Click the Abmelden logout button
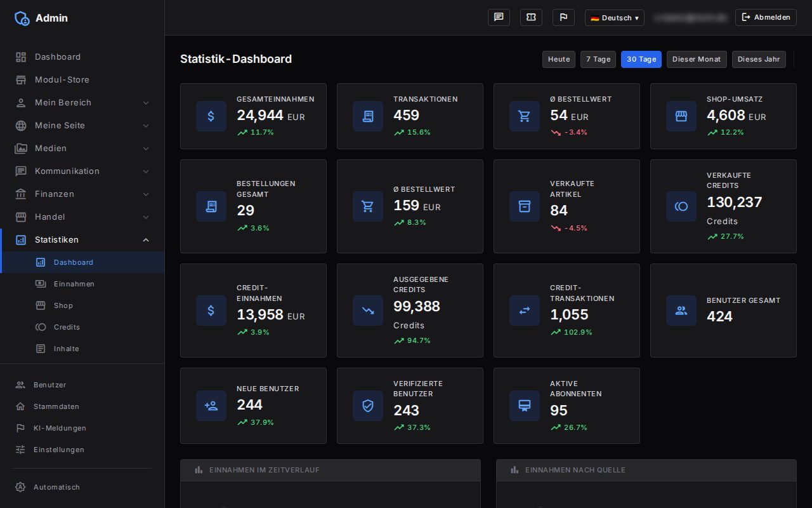812x508 pixels. 766,18
